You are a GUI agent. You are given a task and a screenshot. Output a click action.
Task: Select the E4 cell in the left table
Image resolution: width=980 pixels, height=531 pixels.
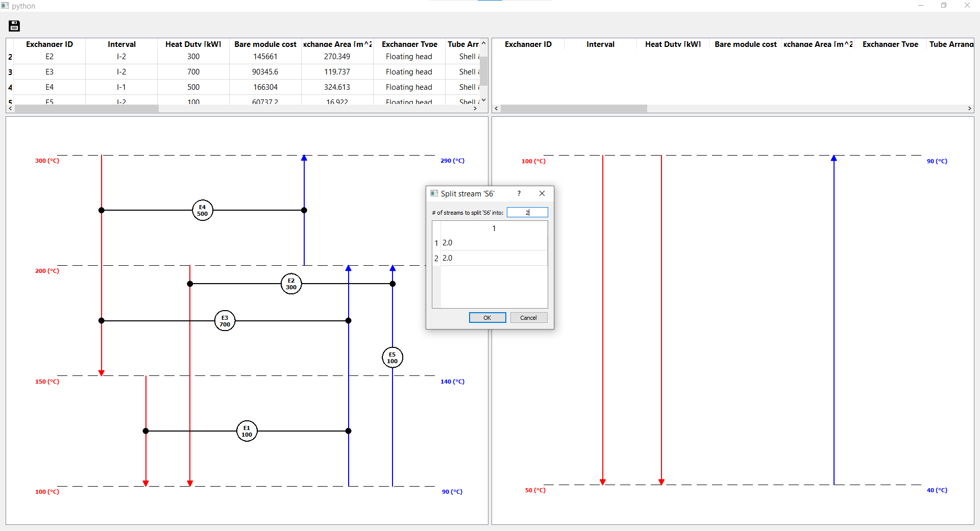pos(50,87)
